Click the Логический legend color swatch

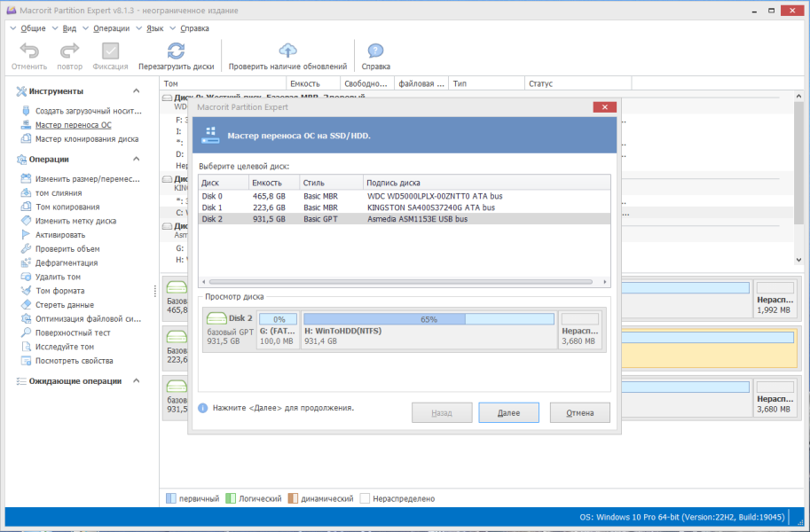231,498
